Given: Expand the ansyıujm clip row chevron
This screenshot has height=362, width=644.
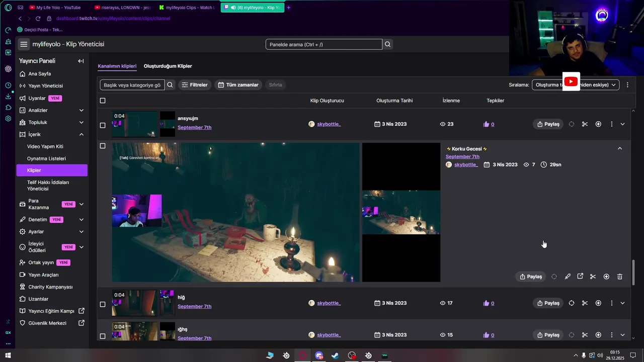Looking at the screenshot, I should click(623, 124).
